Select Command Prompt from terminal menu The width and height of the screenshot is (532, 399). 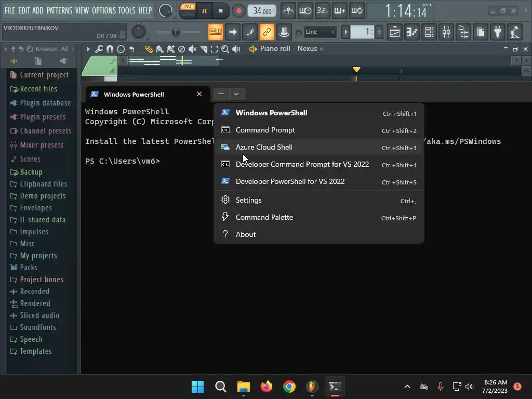(319, 130)
